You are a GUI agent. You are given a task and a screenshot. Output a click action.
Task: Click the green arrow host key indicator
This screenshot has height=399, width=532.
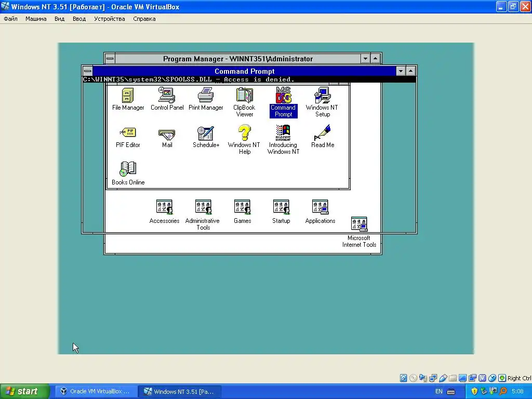[502, 378]
